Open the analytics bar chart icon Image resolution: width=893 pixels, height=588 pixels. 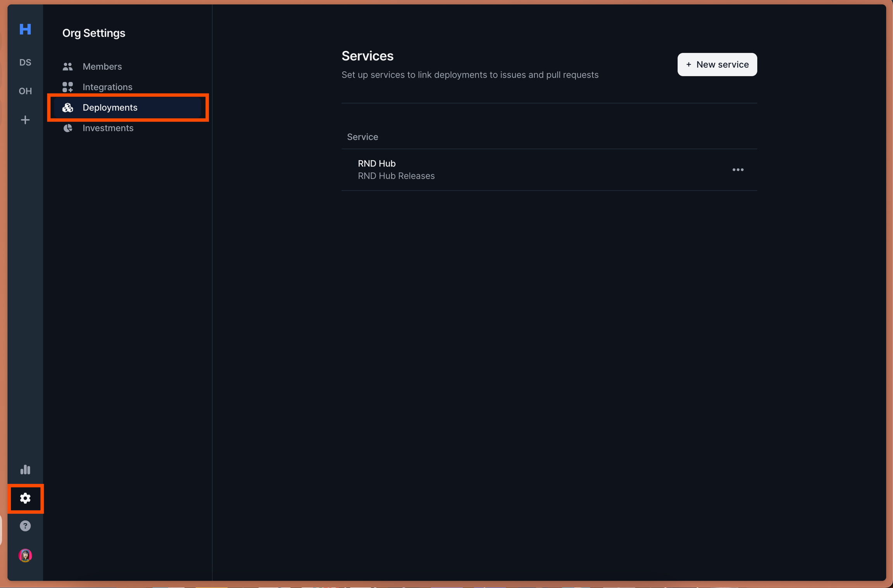(25, 469)
